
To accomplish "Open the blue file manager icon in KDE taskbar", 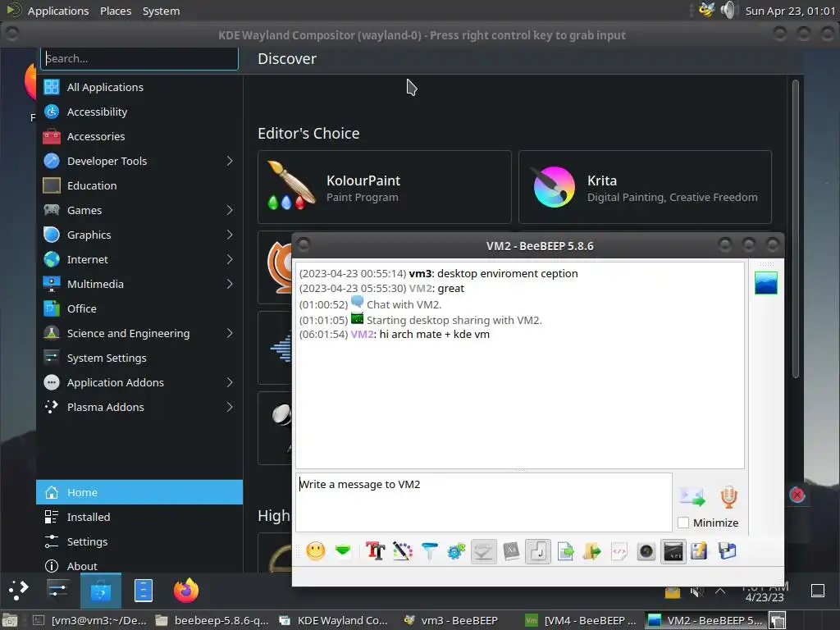I will [143, 591].
